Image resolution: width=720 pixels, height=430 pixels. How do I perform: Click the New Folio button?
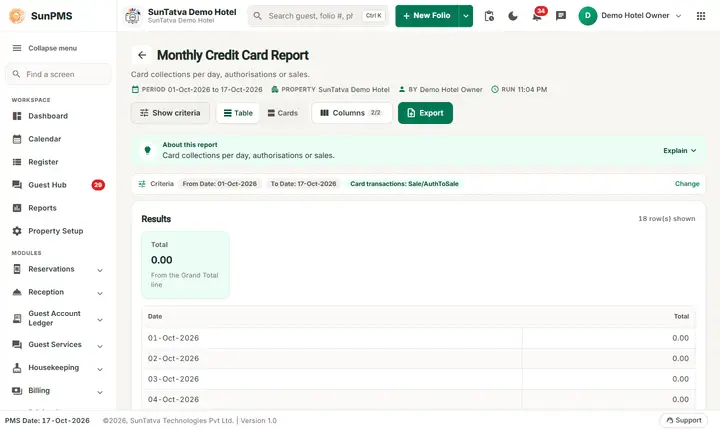tap(427, 16)
